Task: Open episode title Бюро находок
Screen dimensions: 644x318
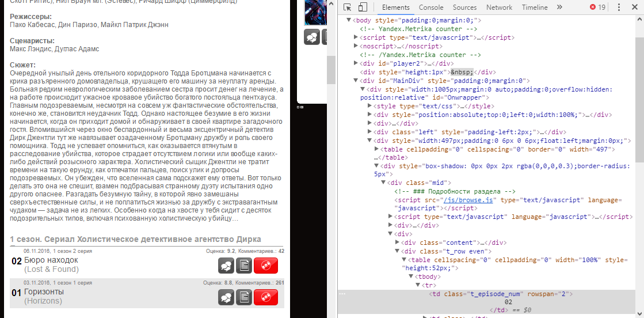Action: tap(51, 260)
